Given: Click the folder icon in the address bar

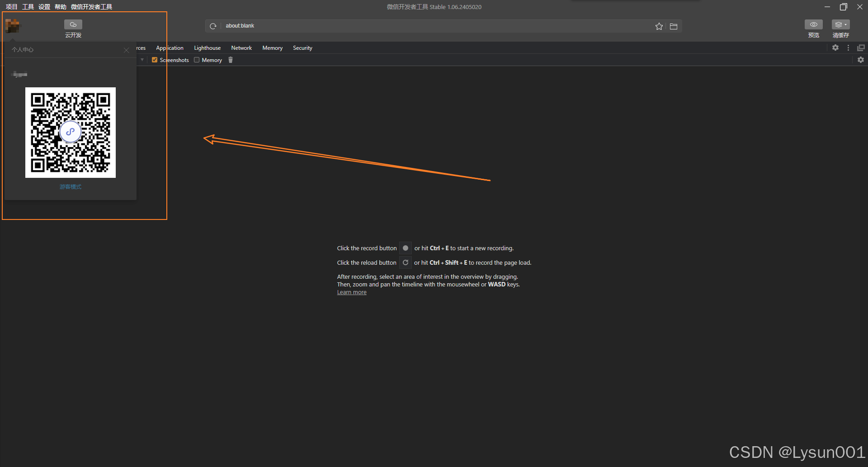Looking at the screenshot, I should [674, 26].
